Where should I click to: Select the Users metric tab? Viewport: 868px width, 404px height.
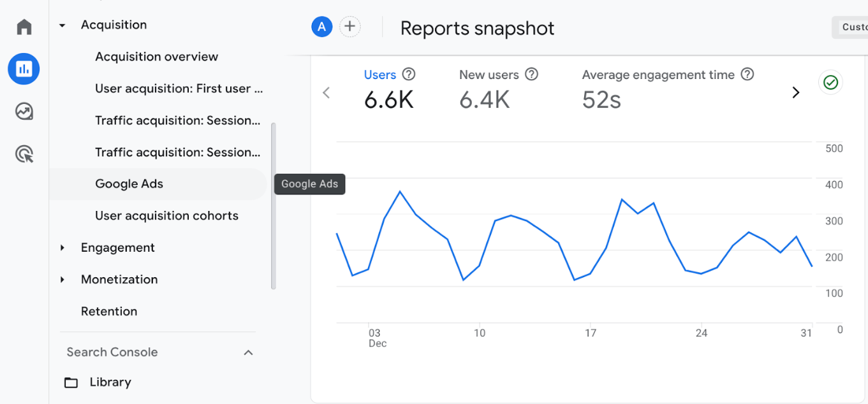pyautogui.click(x=380, y=75)
